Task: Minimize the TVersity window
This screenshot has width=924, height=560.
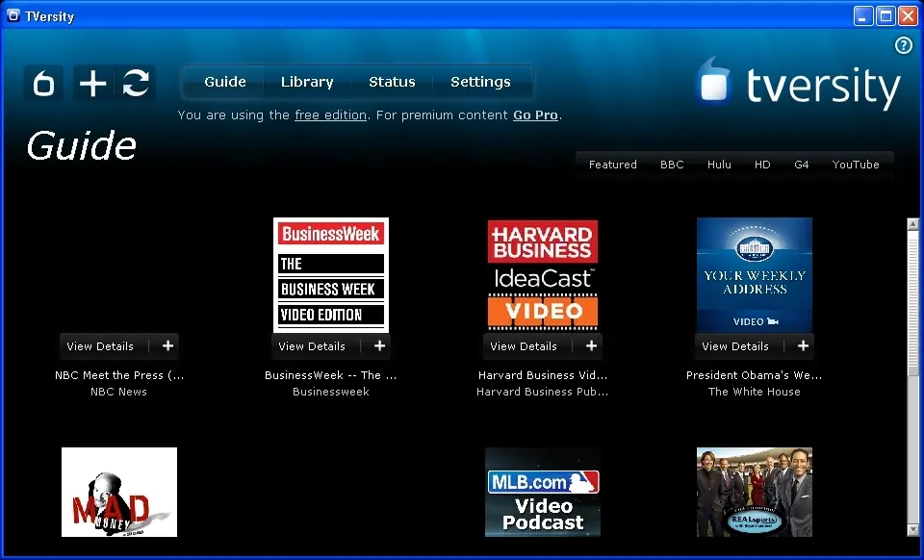Action: point(863,16)
